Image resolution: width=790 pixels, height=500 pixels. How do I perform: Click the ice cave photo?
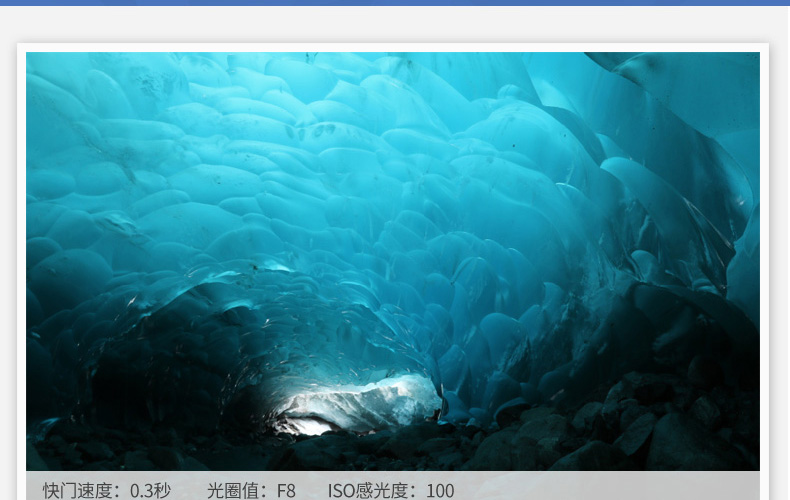(x=392, y=260)
